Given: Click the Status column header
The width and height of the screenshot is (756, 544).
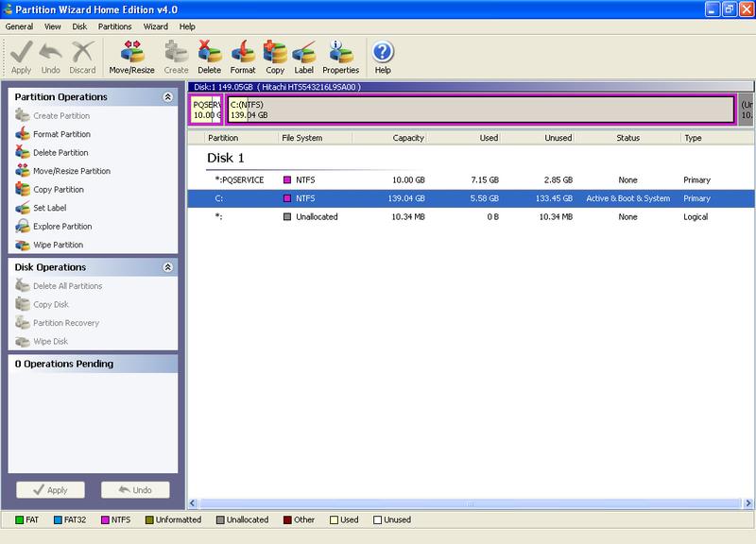Looking at the screenshot, I should (x=627, y=138).
